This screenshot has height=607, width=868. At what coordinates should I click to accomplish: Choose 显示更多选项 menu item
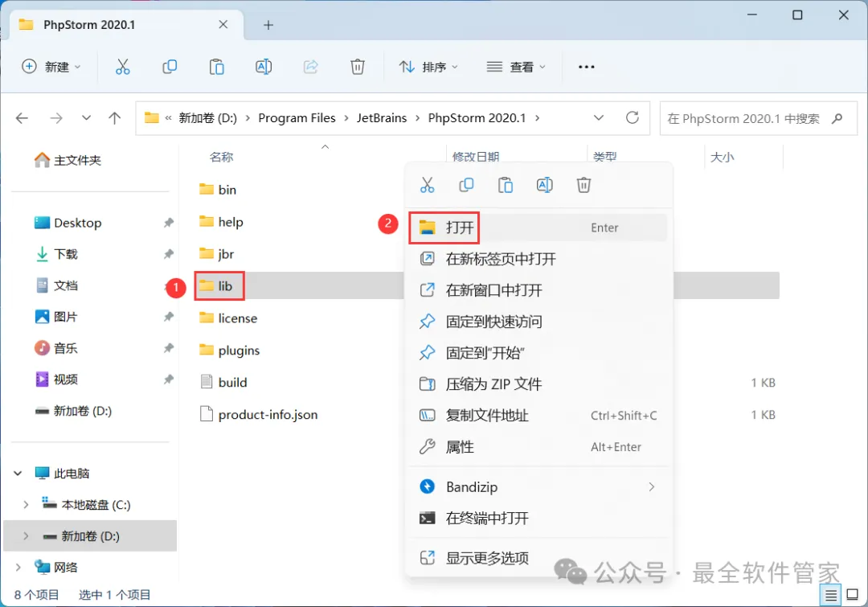(538, 558)
